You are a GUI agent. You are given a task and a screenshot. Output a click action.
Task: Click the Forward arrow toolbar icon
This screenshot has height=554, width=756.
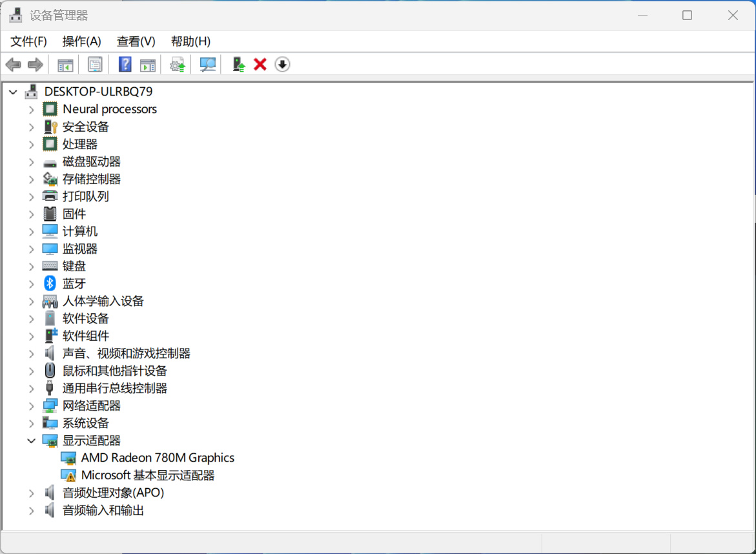pos(36,65)
